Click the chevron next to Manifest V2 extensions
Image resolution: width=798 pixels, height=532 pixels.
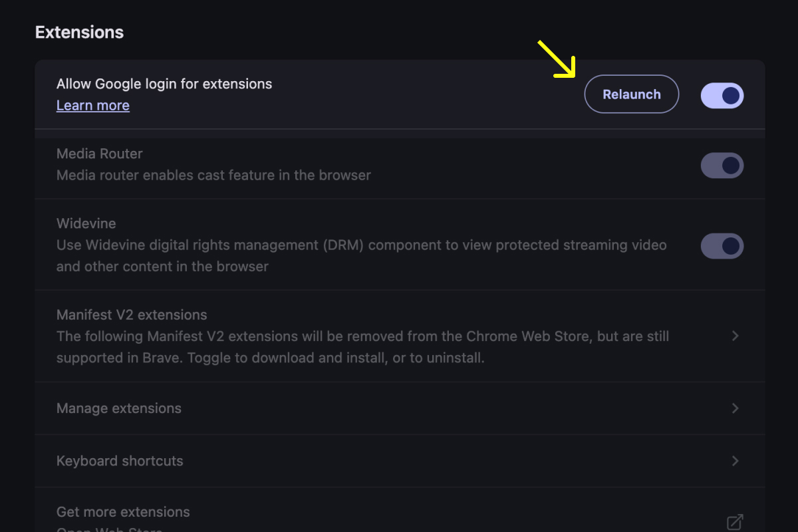[735, 336]
